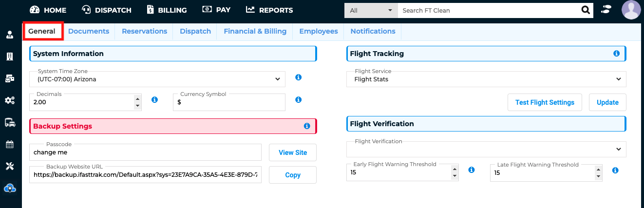The image size is (644, 208).
Task: Switch to the Dispatch settings tab
Action: coord(195,31)
